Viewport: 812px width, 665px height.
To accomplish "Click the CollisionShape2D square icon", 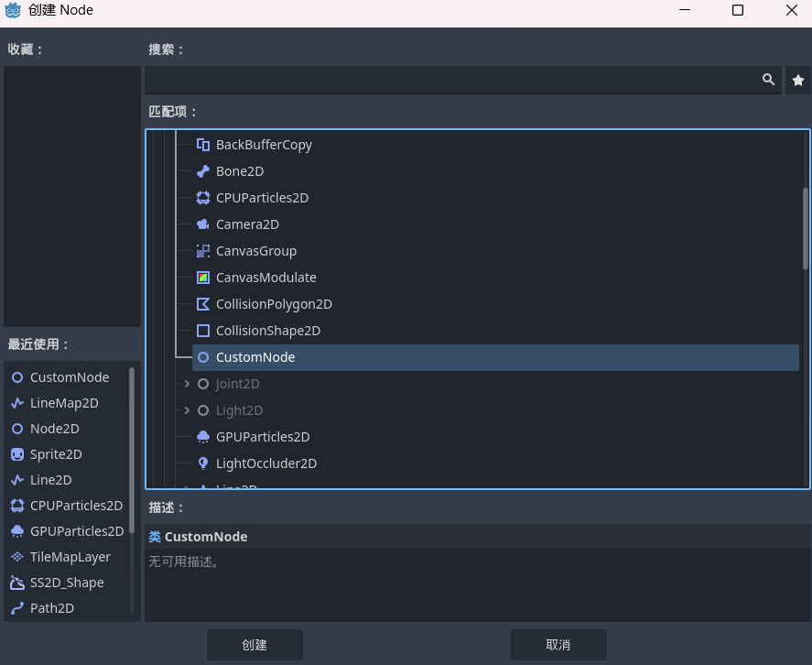I will [203, 331].
